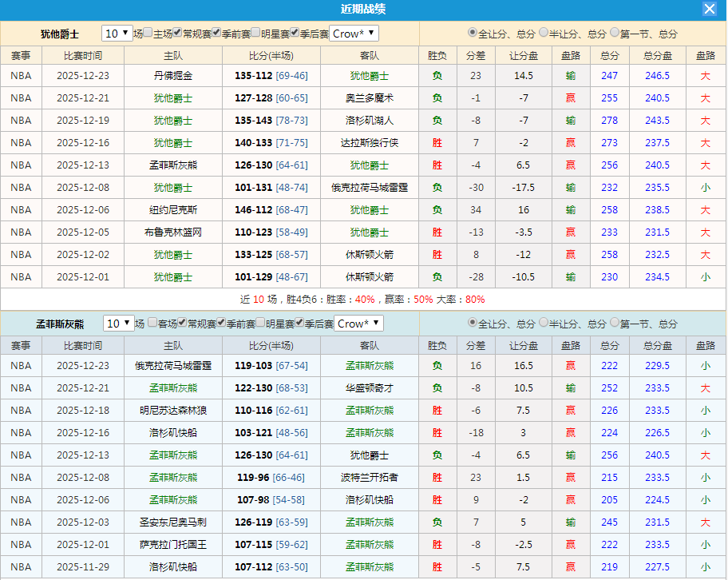
Task: Uncheck 常规赛 in the Grizzlies filter row
Action: coord(183,323)
